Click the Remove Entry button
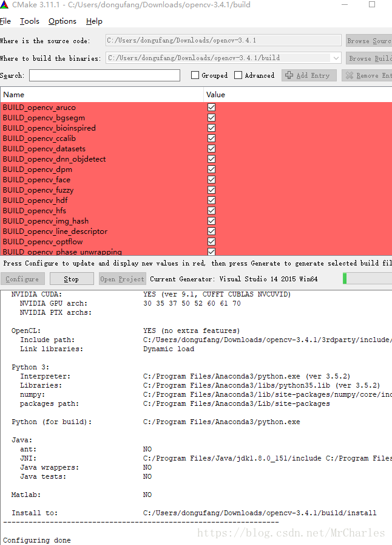 click(367, 75)
